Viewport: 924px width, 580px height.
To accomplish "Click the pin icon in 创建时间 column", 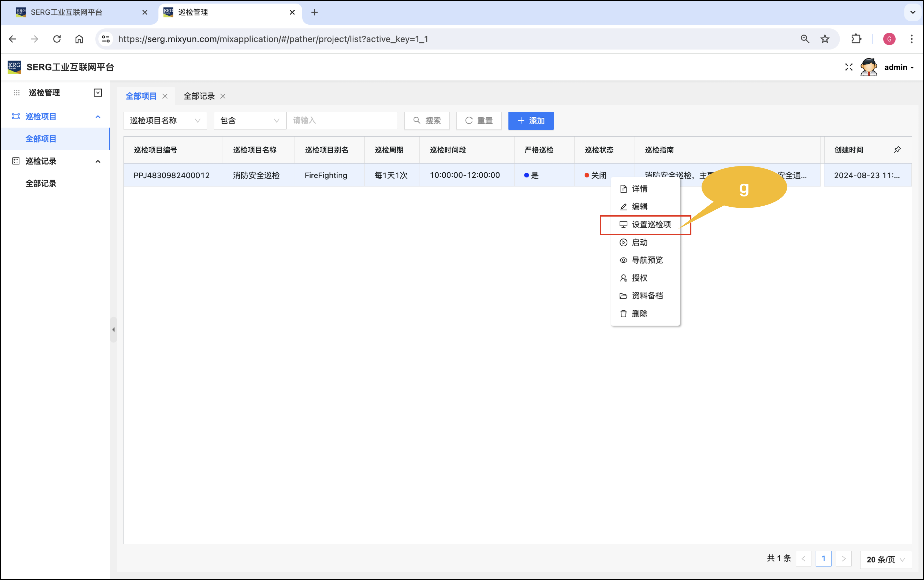I will 897,150.
